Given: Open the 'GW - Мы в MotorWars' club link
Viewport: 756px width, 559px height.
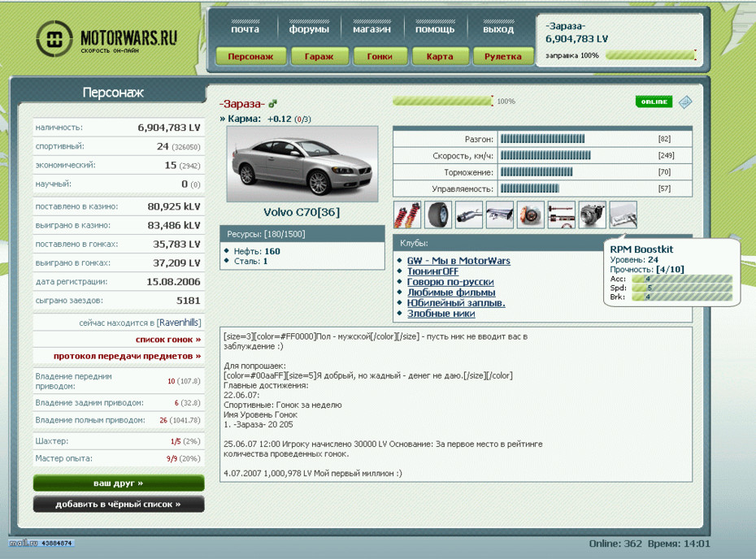Looking at the screenshot, I should (458, 261).
